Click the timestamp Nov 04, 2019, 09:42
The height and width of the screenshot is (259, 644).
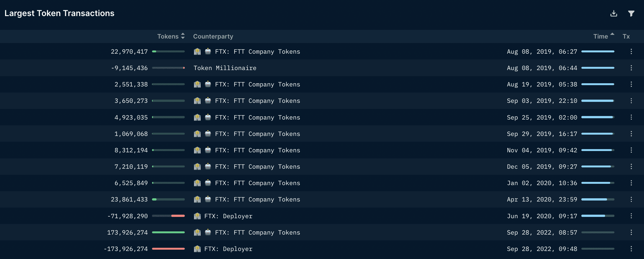tap(542, 150)
